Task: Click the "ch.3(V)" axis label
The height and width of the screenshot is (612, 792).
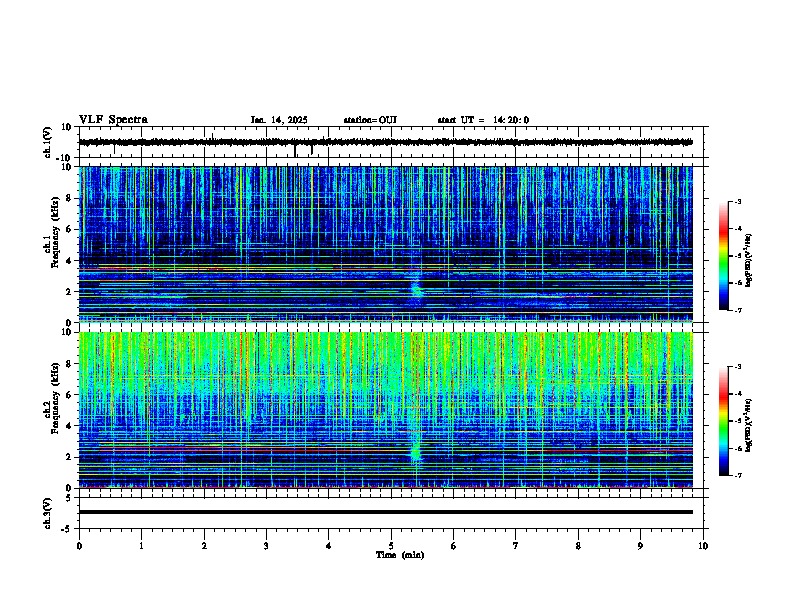Action: click(x=48, y=513)
